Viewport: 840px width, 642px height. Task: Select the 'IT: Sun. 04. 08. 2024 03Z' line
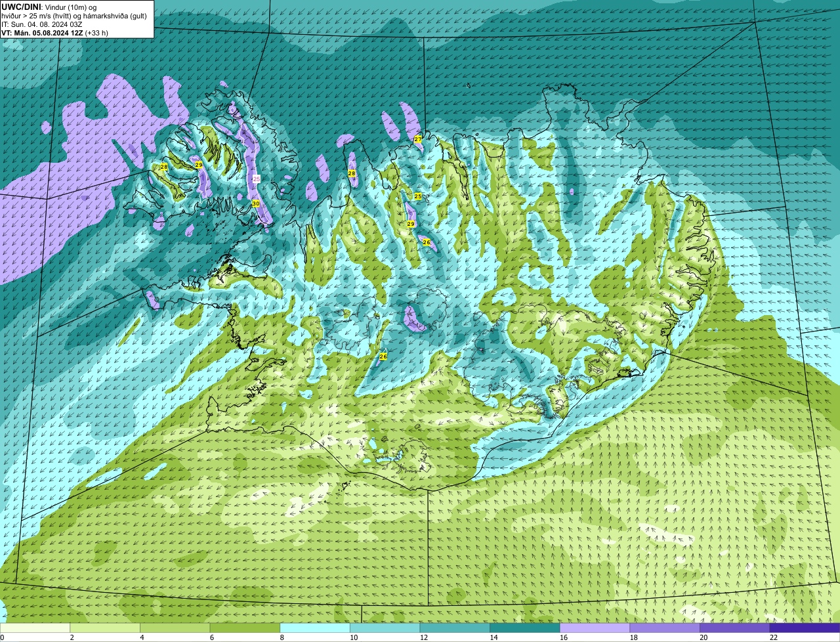tap(42, 24)
